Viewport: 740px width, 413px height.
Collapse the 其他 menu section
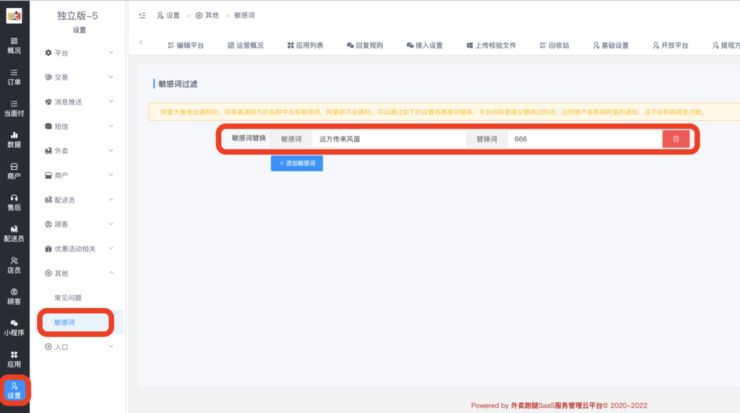tap(79, 273)
